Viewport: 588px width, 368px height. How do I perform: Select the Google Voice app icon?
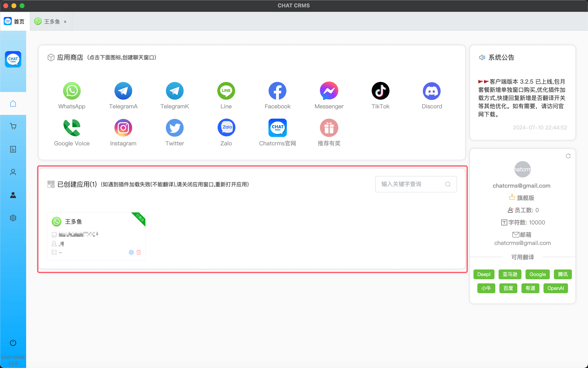tap(72, 128)
